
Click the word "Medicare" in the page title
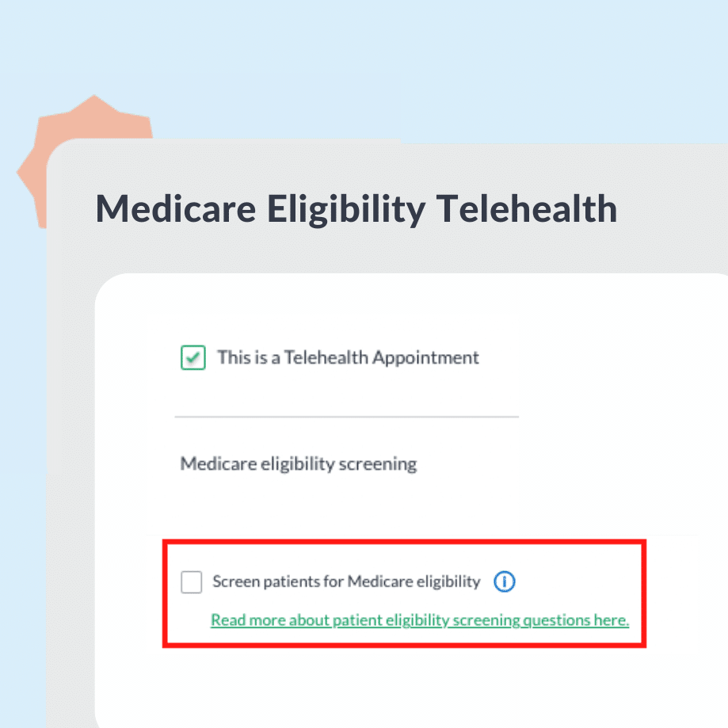point(176,209)
